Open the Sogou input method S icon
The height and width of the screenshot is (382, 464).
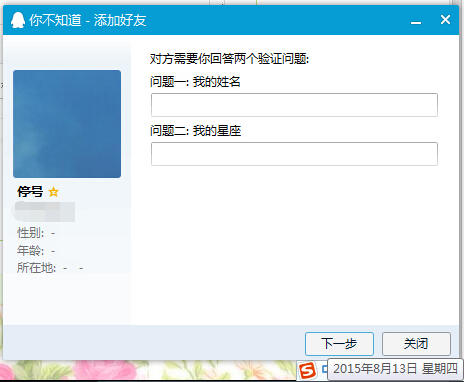pos(307,370)
